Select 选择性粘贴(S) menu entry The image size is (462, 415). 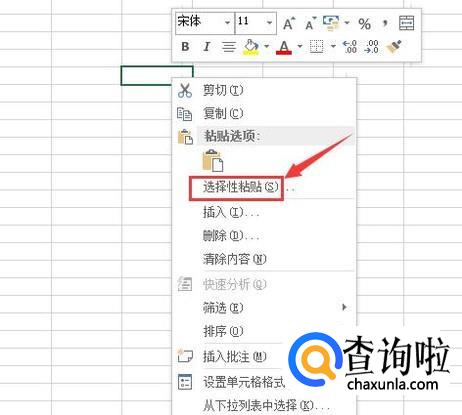(236, 188)
